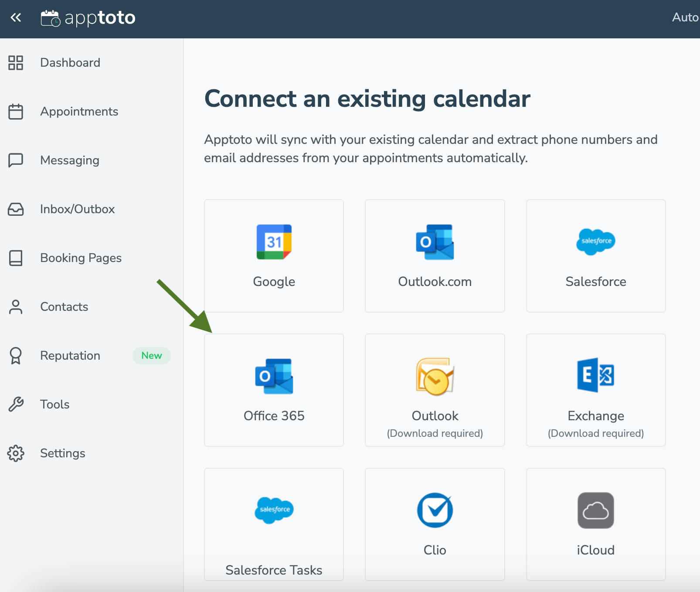Click the Connect an existing calendar heading
The width and height of the screenshot is (700, 592).
[x=367, y=99]
